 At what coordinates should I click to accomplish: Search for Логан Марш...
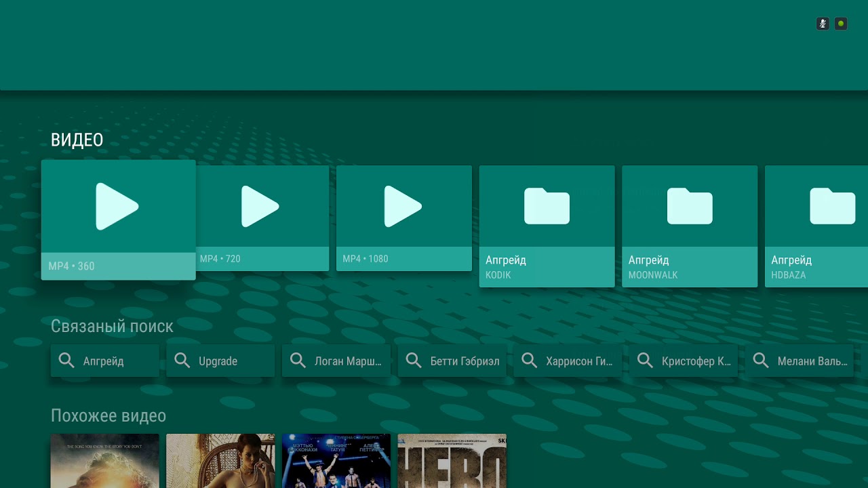(336, 361)
